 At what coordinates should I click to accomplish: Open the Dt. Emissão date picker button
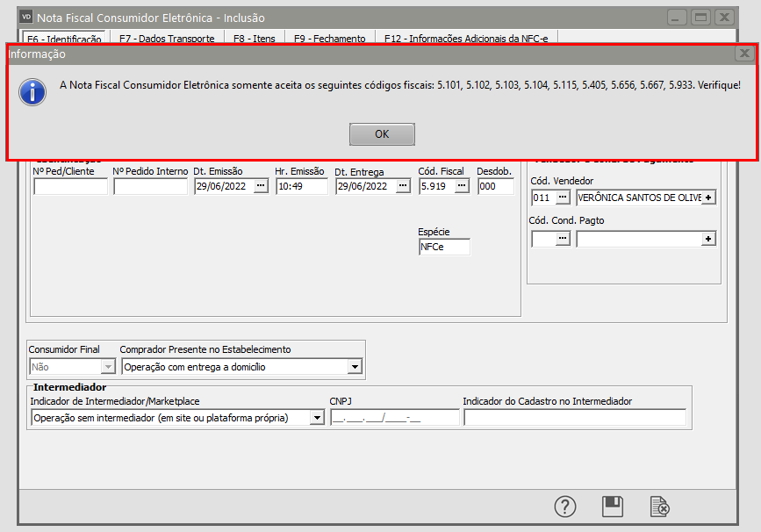pos(261,186)
